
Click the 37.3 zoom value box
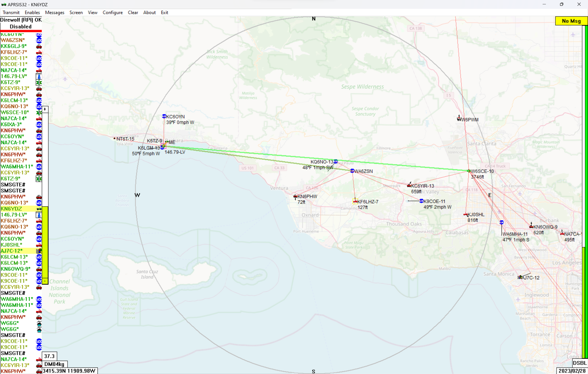[50, 356]
